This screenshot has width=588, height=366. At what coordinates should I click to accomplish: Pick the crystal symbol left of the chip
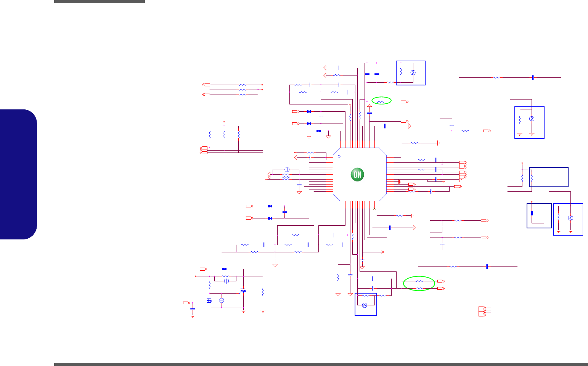288,169
